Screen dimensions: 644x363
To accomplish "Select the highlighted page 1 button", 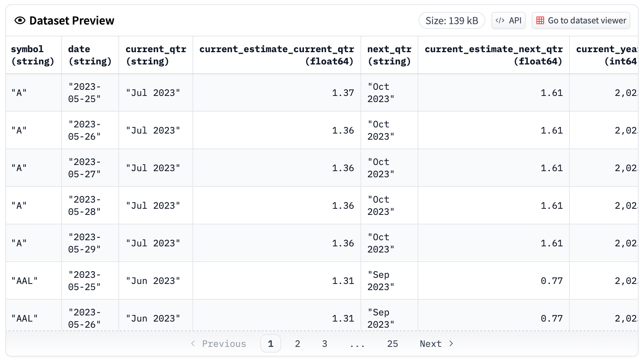I will coord(271,343).
